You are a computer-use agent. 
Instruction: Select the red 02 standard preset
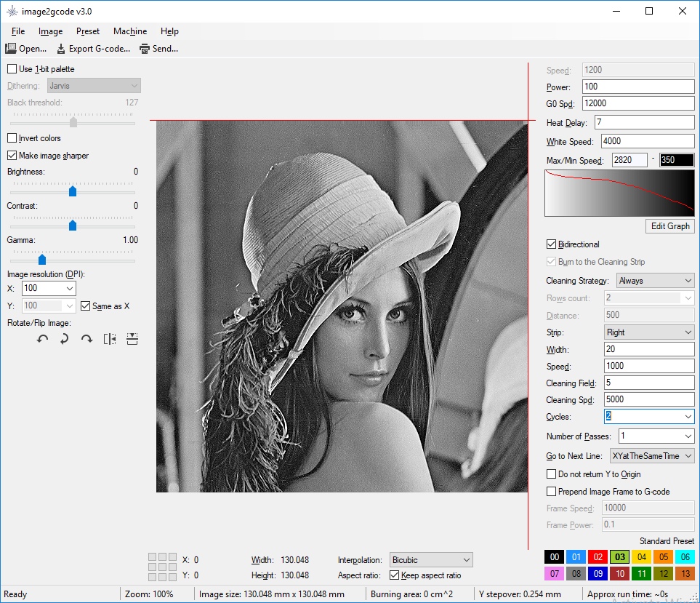coord(598,557)
